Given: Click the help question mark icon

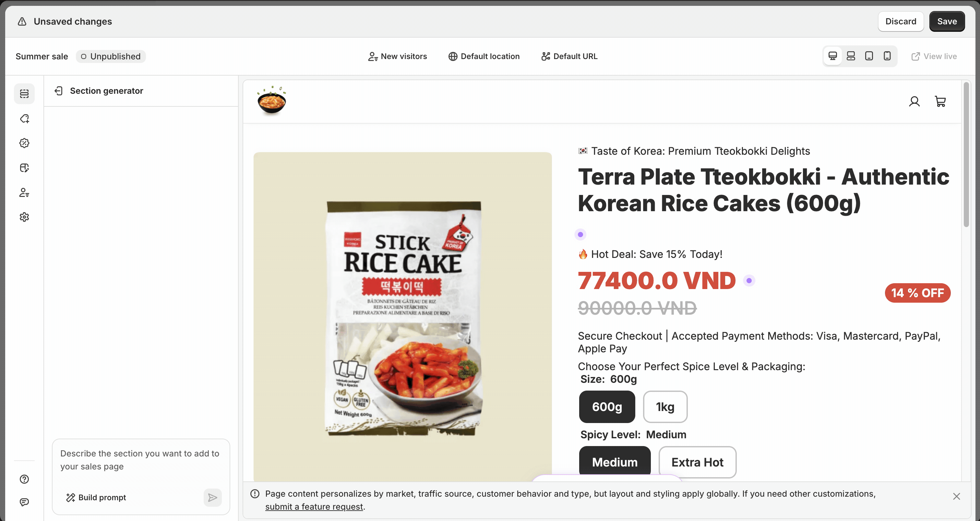Looking at the screenshot, I should (24, 479).
